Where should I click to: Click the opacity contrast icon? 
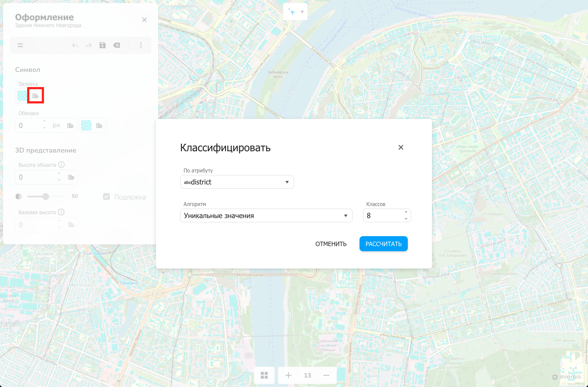(19, 197)
